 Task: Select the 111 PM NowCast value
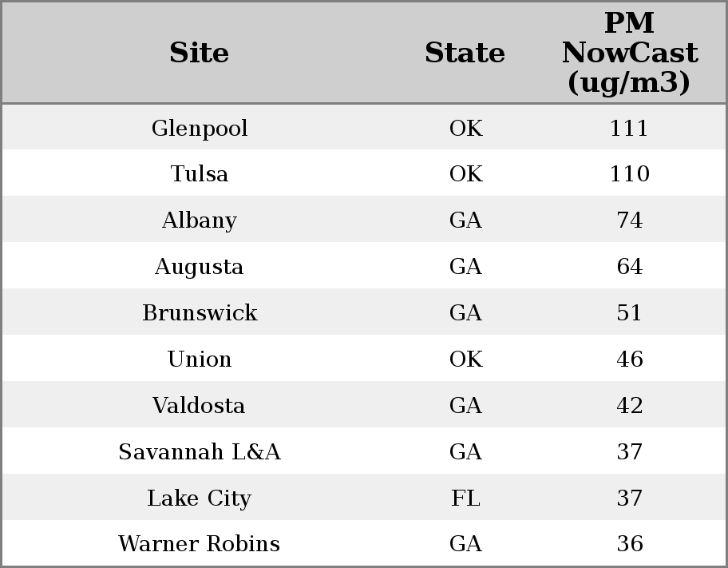tap(629, 129)
